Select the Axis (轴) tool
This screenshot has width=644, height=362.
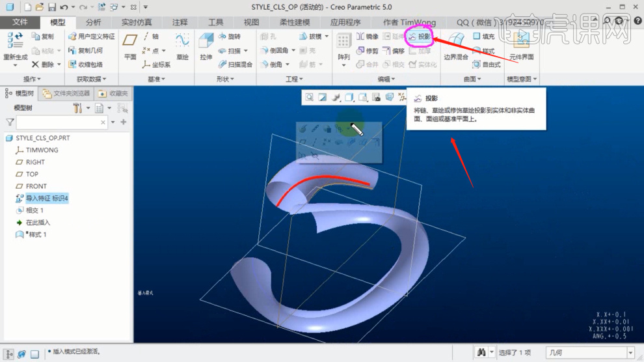click(151, 36)
